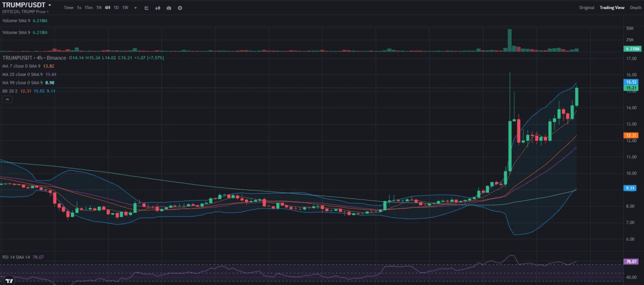Viewport: 644px width, 285px height.
Task: Click the plus circle add icon
Action: (x=180, y=8)
